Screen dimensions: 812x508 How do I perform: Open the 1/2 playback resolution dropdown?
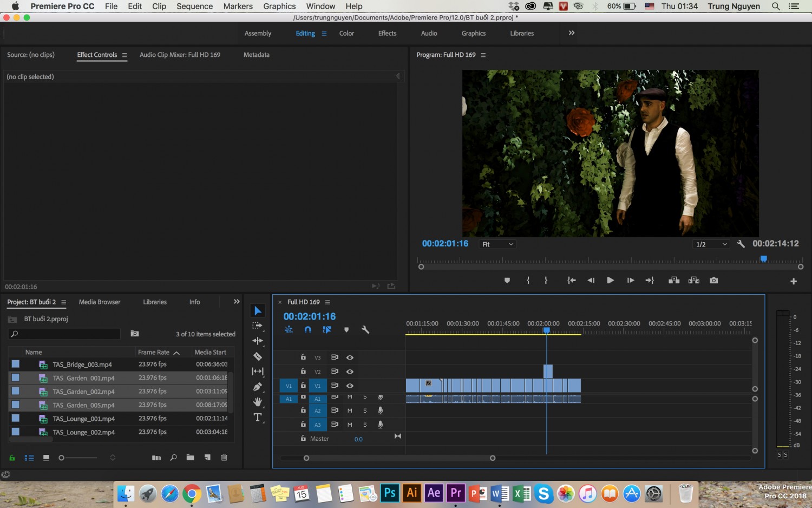click(x=711, y=244)
